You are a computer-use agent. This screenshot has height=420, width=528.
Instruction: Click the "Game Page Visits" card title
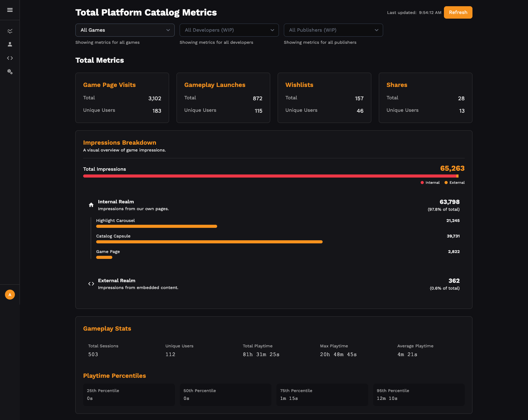point(110,85)
